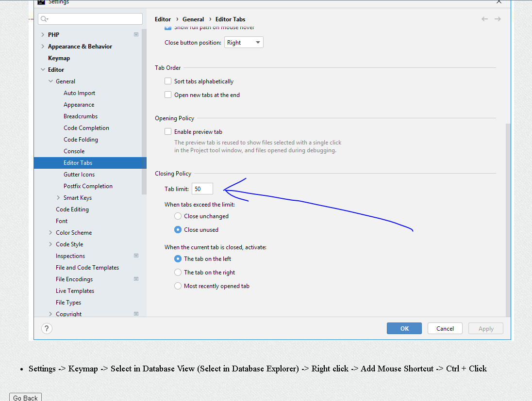Click the Apply button
The height and width of the screenshot is (401, 532).
pyautogui.click(x=486, y=328)
